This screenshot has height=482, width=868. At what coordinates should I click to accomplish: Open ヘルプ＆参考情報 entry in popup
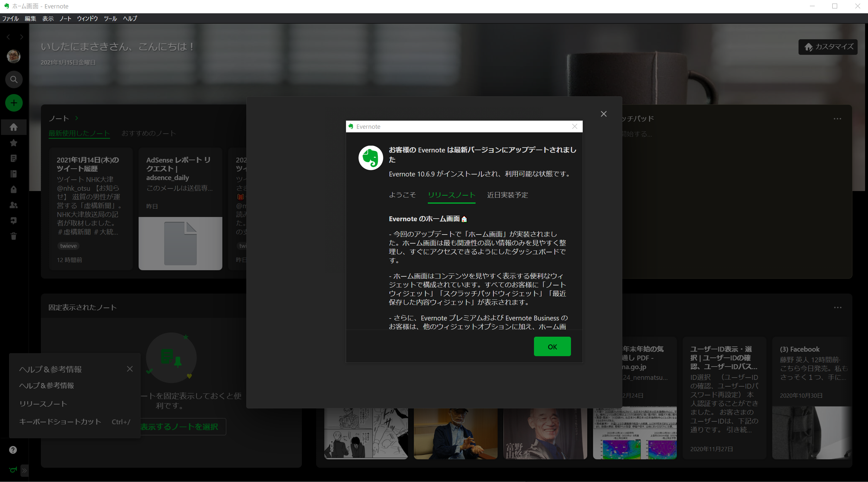click(x=46, y=386)
